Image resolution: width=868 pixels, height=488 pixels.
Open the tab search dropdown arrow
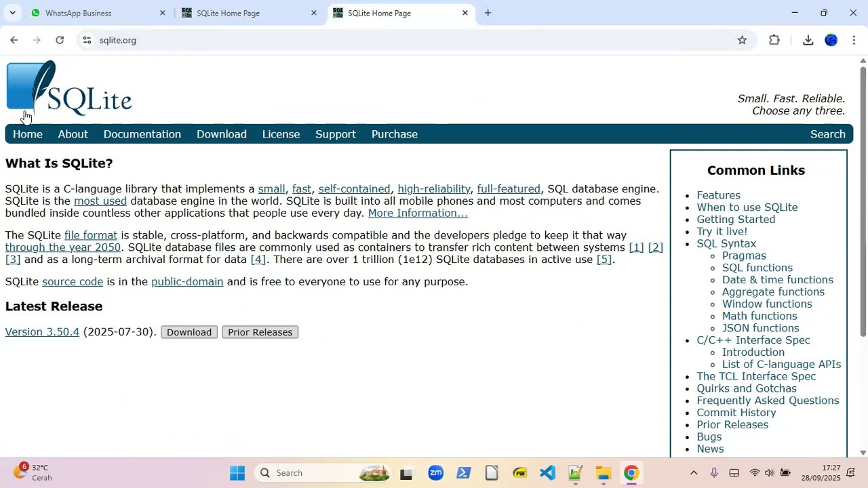click(12, 13)
